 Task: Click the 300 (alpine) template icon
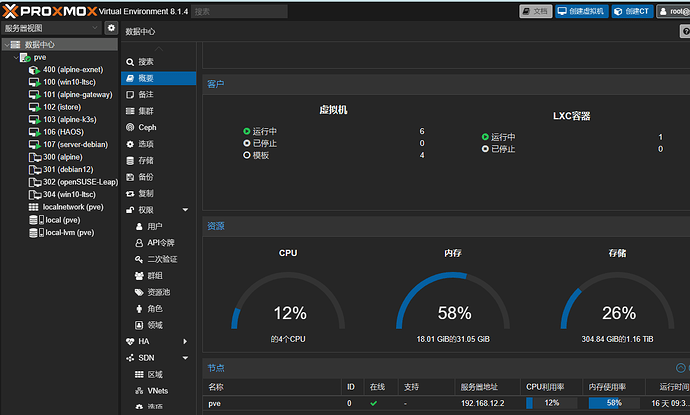34,157
